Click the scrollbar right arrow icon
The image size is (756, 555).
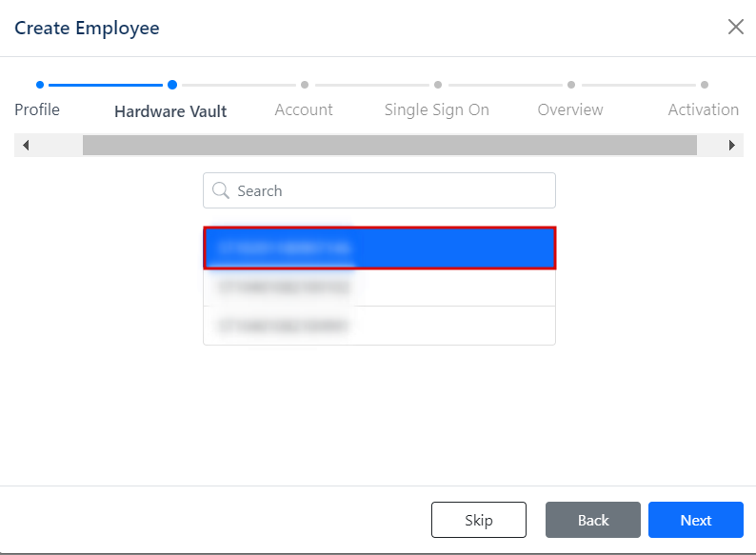(732, 145)
